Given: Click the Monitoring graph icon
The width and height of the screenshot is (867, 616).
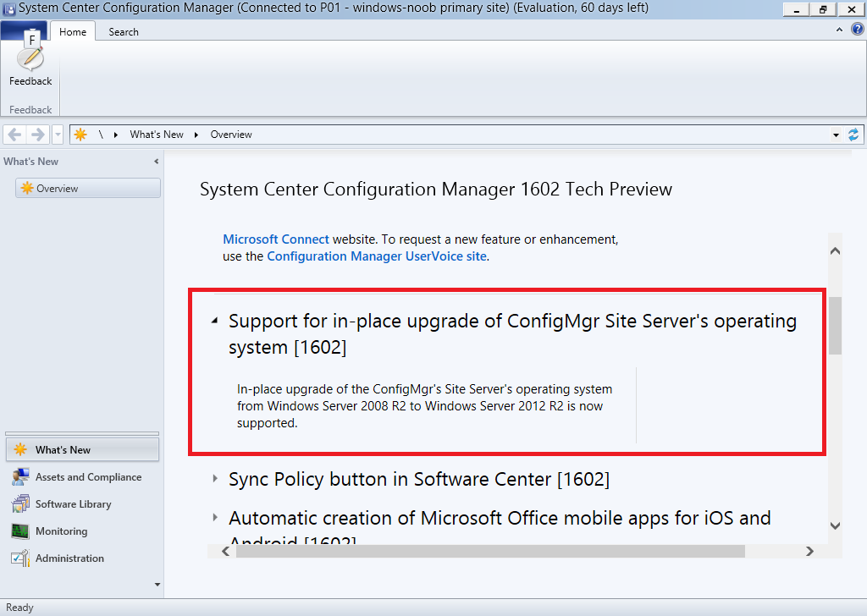Looking at the screenshot, I should 20,531.
